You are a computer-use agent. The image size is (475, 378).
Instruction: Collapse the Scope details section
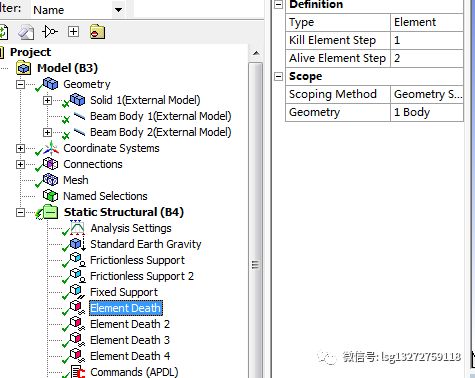[x=278, y=77]
